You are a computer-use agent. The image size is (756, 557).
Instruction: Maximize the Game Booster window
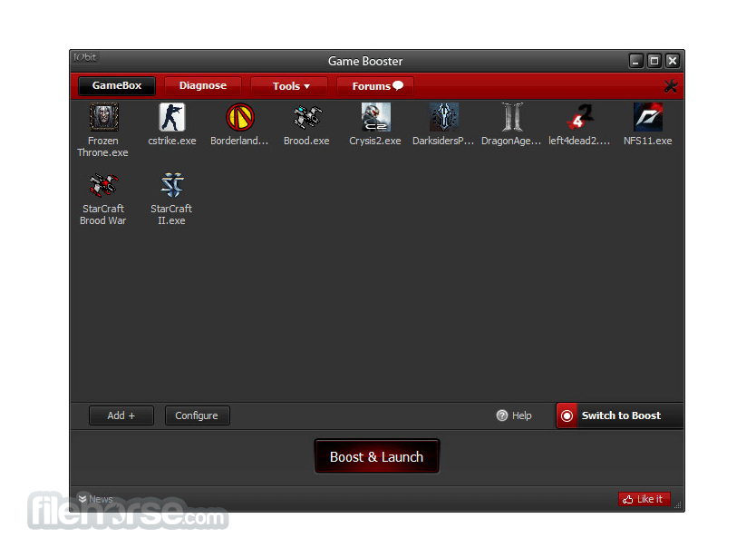point(654,61)
